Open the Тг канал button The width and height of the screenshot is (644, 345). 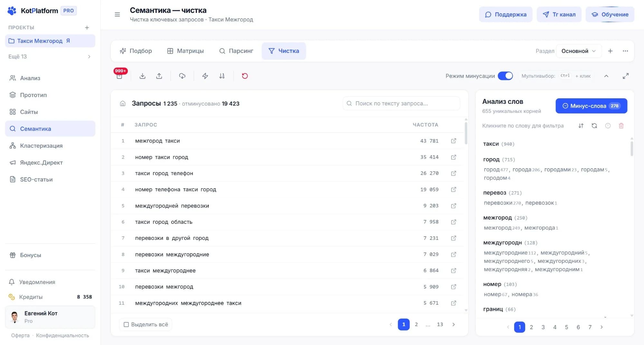pyautogui.click(x=559, y=15)
